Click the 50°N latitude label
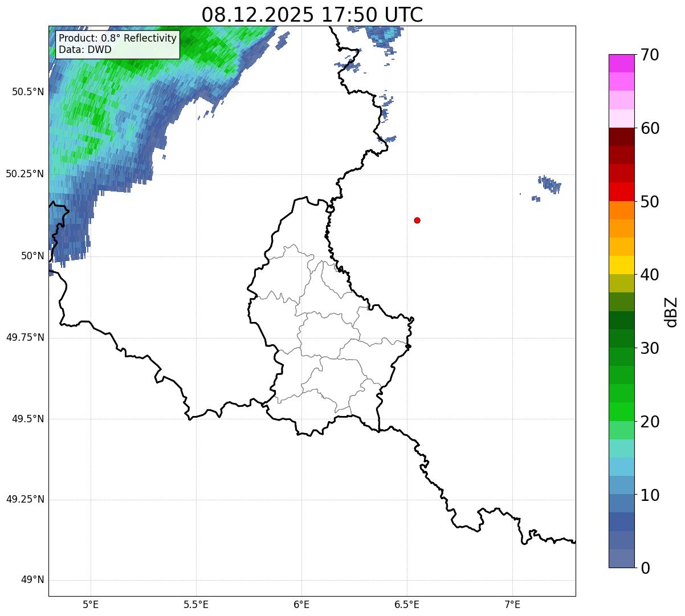 [x=33, y=256]
